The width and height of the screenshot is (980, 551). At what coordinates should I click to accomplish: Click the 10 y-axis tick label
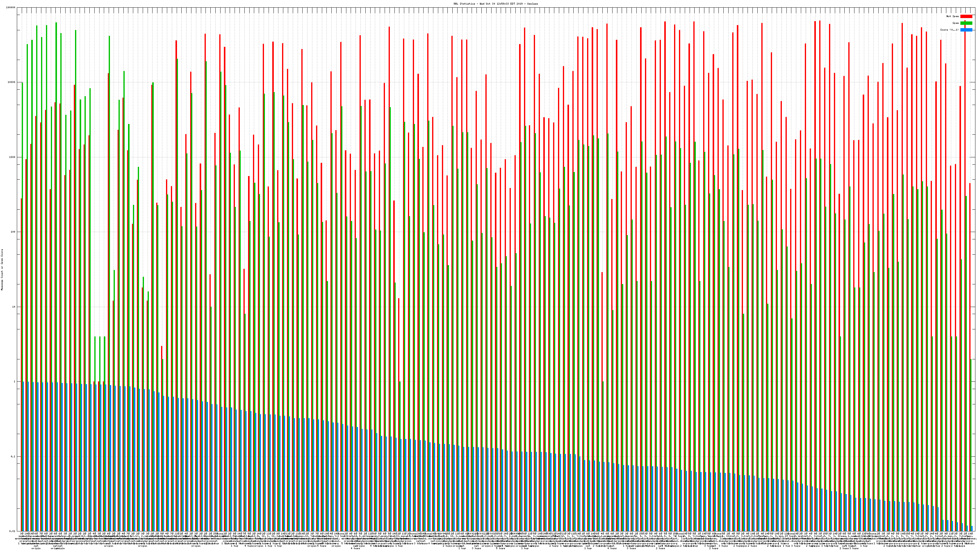(x=14, y=307)
